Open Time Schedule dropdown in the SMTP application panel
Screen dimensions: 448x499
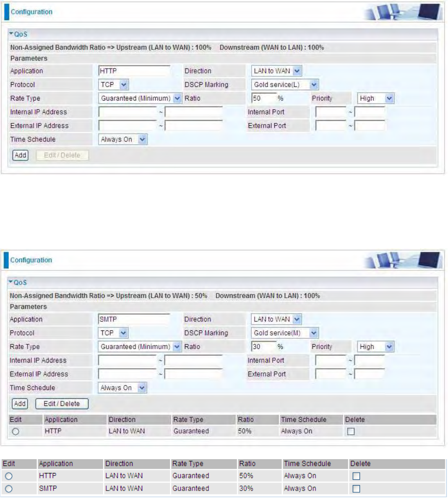[x=122, y=387]
